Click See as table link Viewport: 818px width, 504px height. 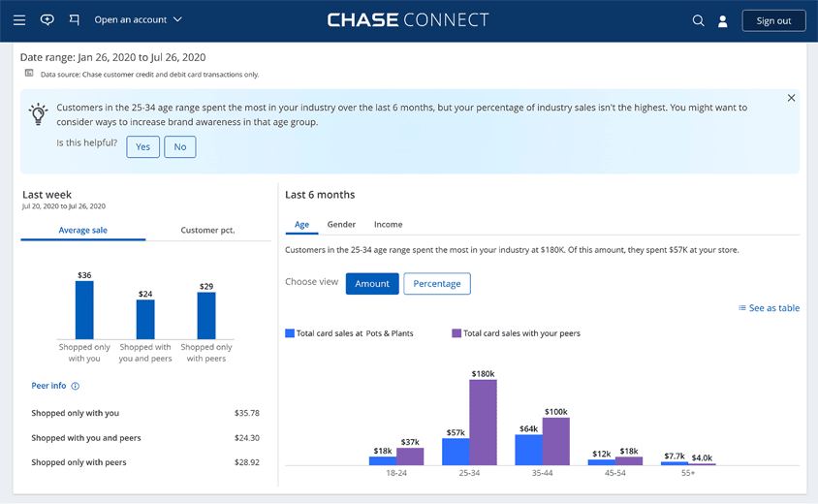(769, 308)
